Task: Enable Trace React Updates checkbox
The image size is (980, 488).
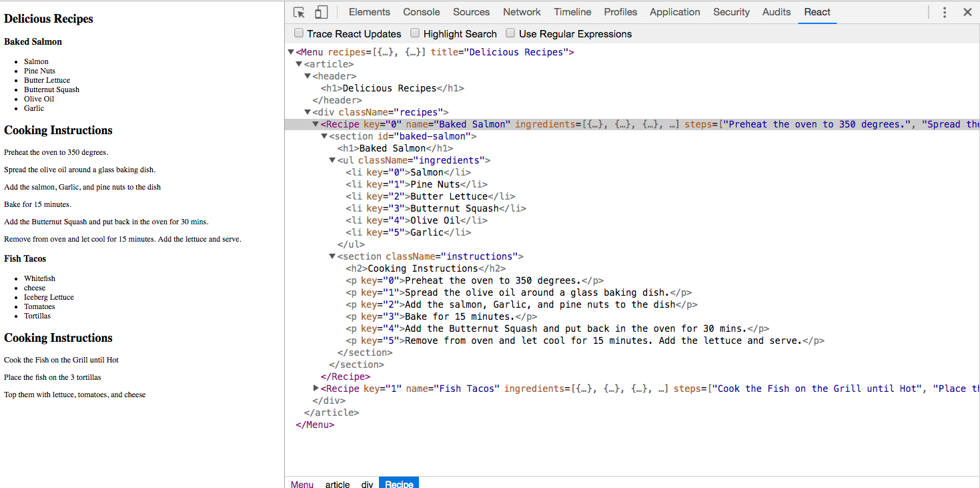Action: click(299, 33)
